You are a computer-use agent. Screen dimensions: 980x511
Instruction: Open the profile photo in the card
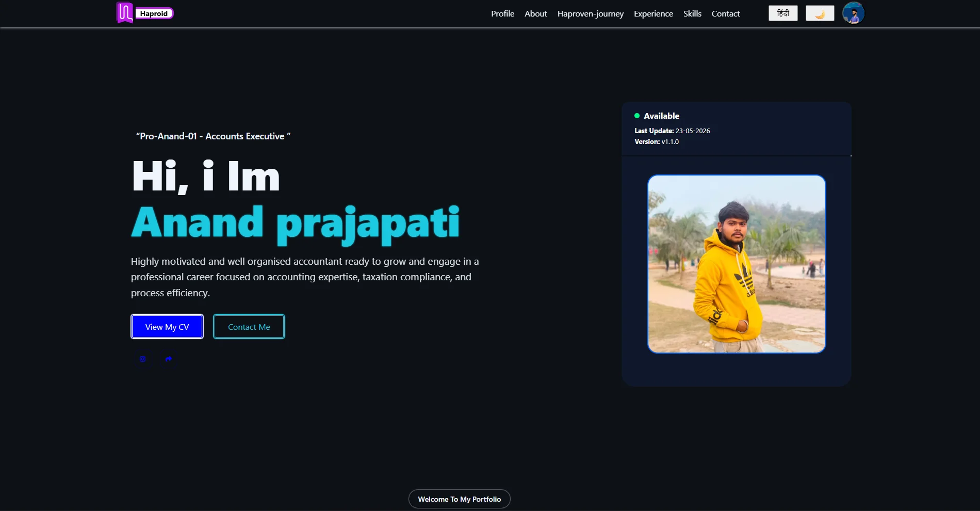point(737,264)
